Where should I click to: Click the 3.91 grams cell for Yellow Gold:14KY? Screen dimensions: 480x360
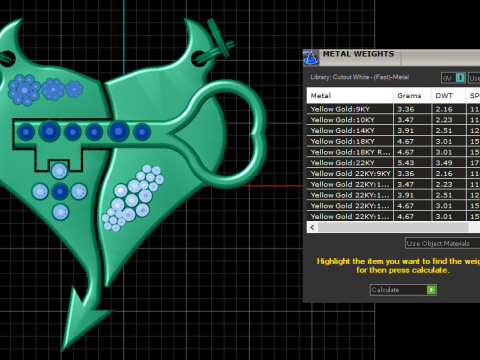pos(412,130)
